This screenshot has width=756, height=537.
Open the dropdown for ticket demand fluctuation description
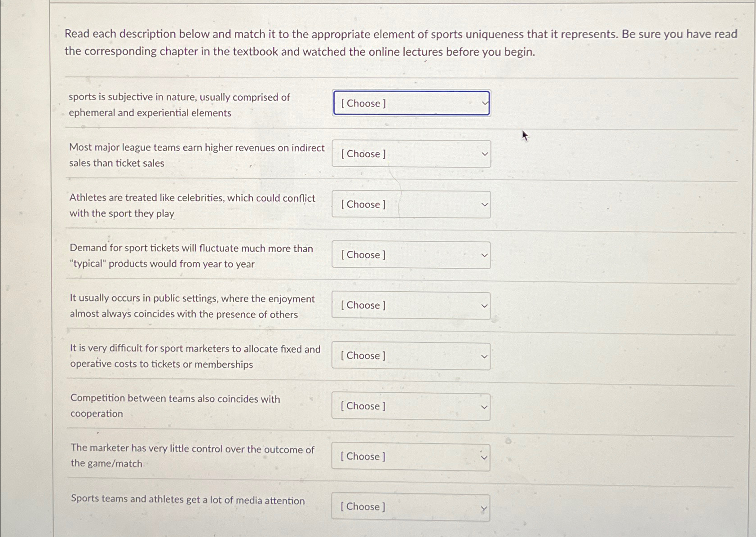pyautogui.click(x=411, y=255)
